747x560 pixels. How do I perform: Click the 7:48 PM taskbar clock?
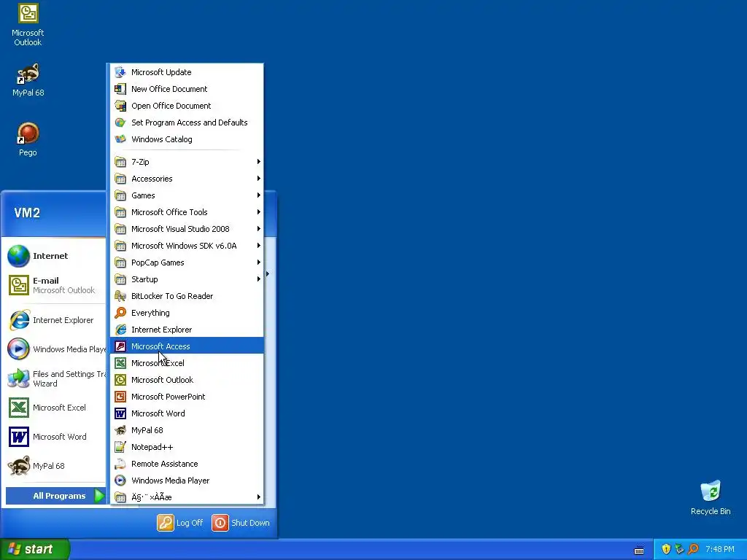point(720,549)
